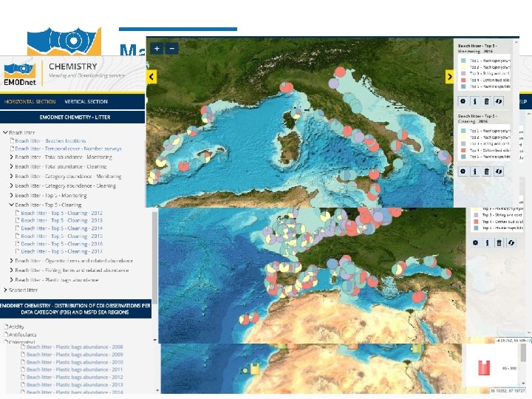Select the Acidity data category
This screenshot has width=532, height=399.
pos(16,327)
